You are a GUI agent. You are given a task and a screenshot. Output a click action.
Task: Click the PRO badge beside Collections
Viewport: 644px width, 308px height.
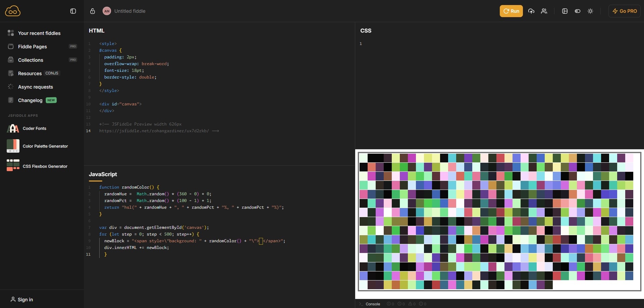(x=73, y=60)
